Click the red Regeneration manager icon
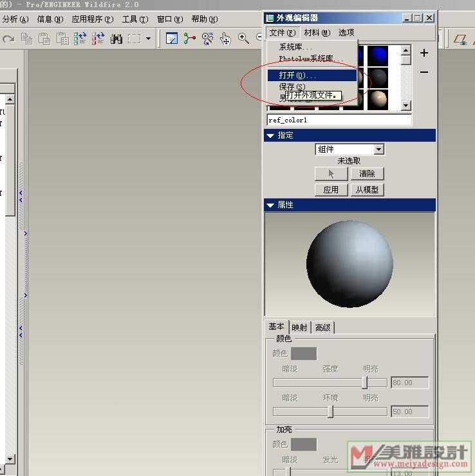This screenshot has height=476, width=475. click(x=98, y=39)
